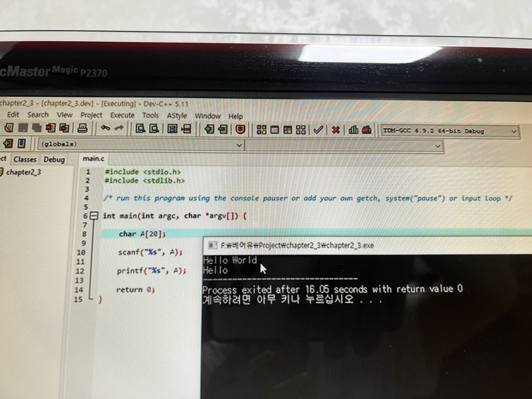Click code line '#include <stdio.h>'
Screen dimensions: 532x399
pyautogui.click(x=143, y=172)
